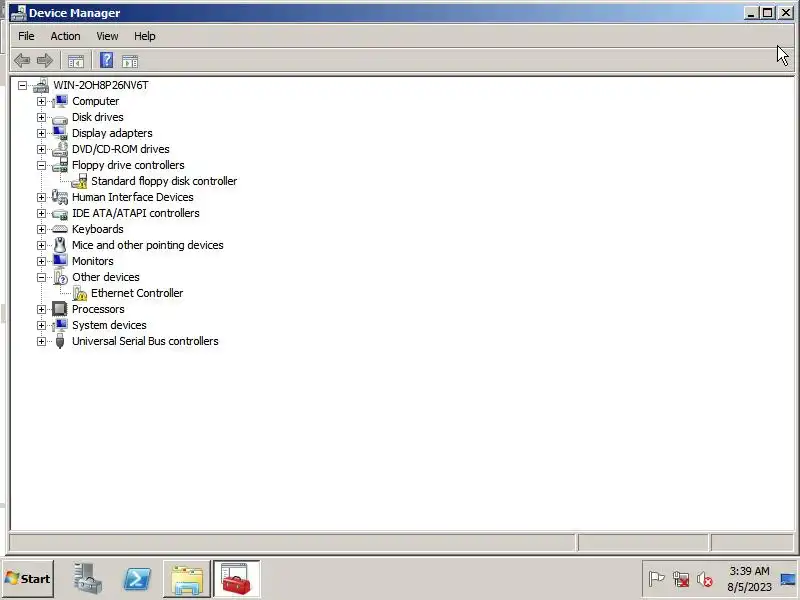
Task: Select the WIN-2OH8P26NV6T label
Action: (101, 85)
